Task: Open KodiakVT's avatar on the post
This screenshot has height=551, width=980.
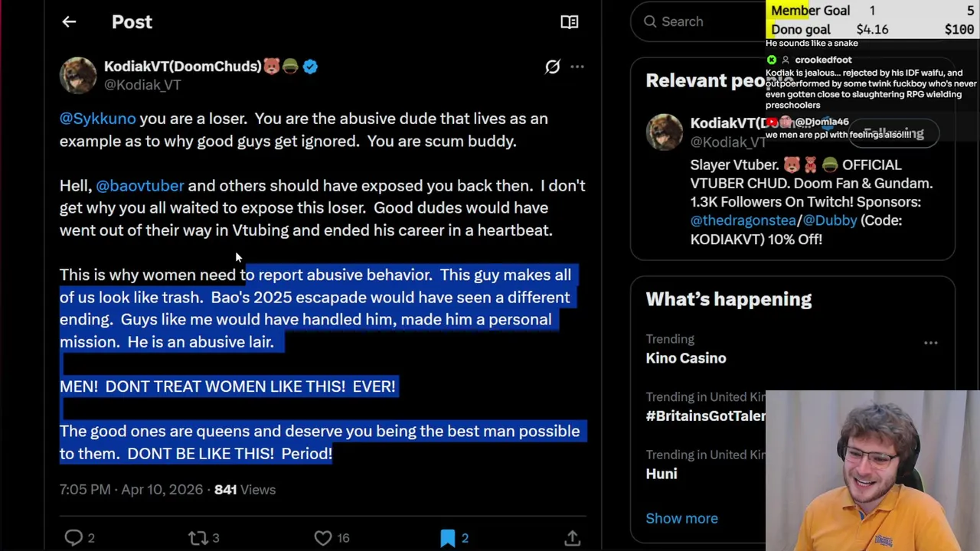Action: (x=78, y=75)
